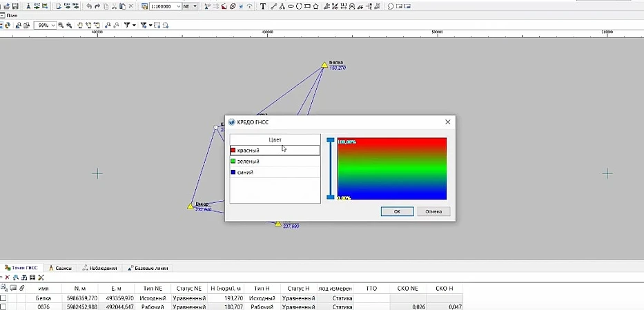Select the circle drawing tool
Screen dimensions: 644x310
[x=299, y=6]
